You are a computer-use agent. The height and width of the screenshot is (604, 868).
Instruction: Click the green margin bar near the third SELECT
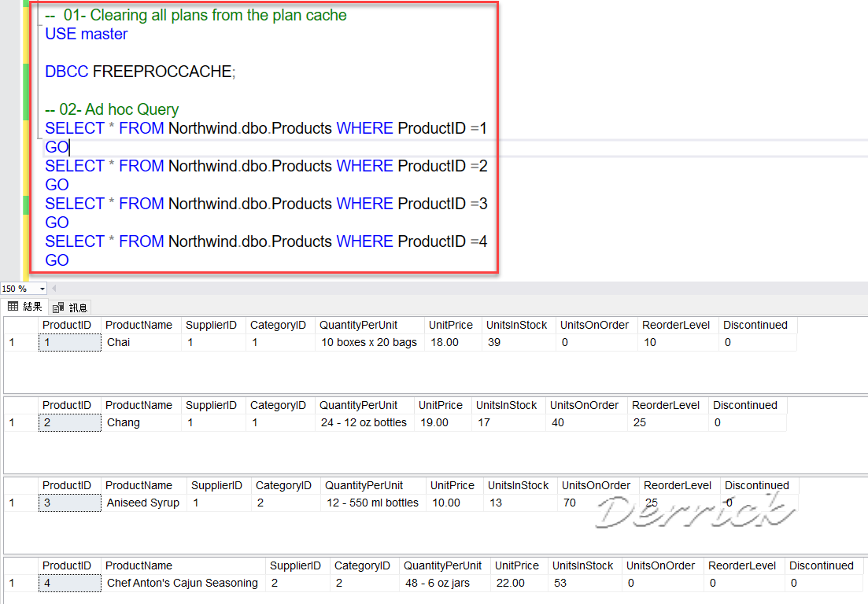[26, 206]
